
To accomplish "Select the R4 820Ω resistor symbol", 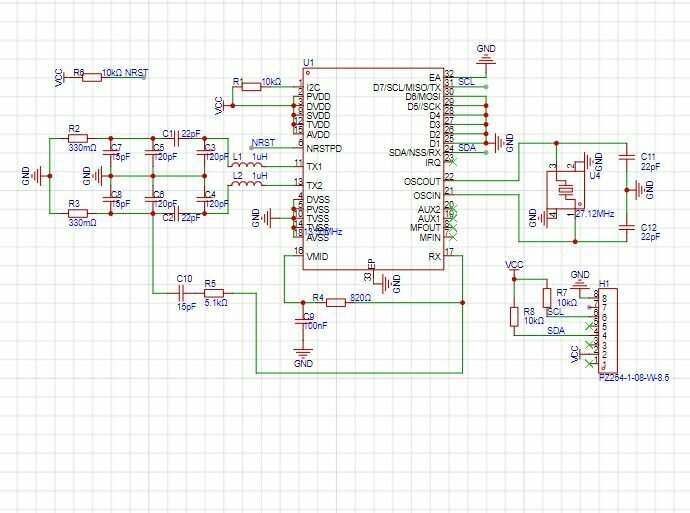I will (336, 303).
